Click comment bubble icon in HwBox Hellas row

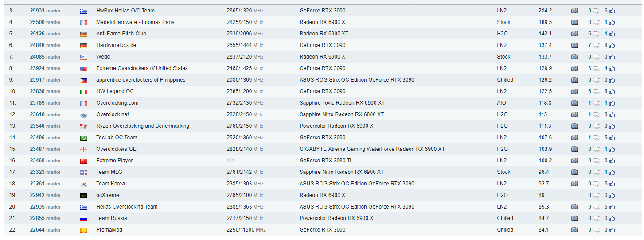point(597,11)
